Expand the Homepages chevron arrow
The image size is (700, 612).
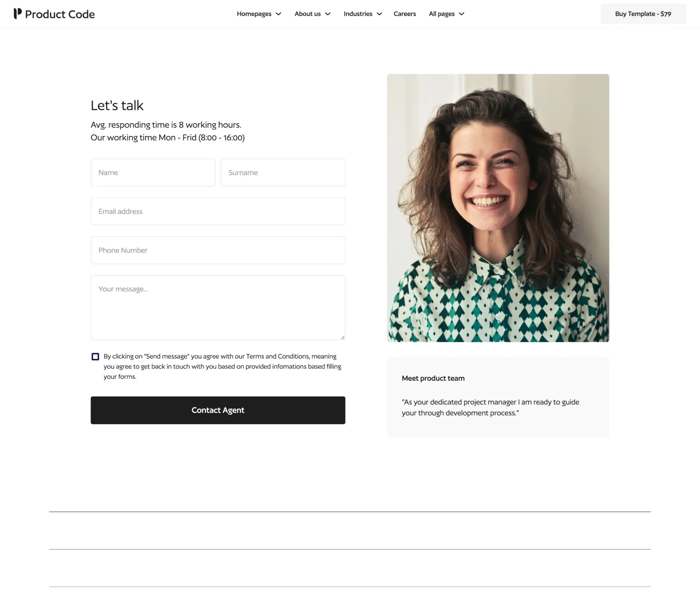(278, 14)
